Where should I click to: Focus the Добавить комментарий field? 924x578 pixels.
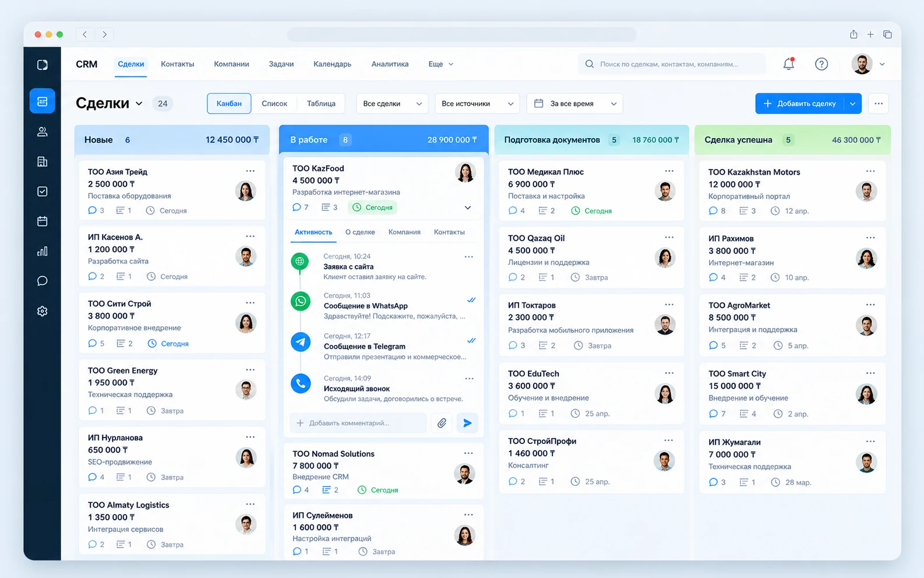coord(358,423)
